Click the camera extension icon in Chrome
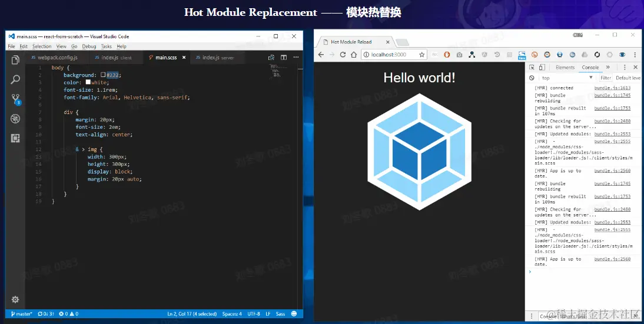 459,55
